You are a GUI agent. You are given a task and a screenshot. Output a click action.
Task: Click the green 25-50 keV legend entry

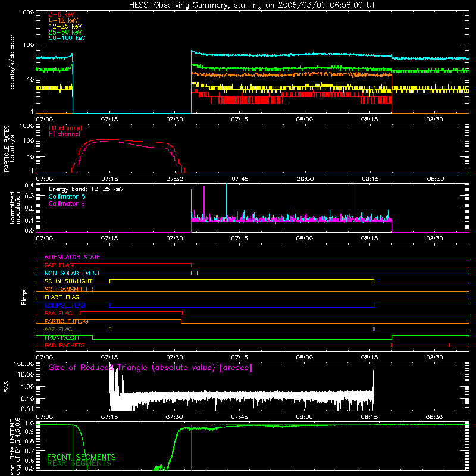[65, 32]
